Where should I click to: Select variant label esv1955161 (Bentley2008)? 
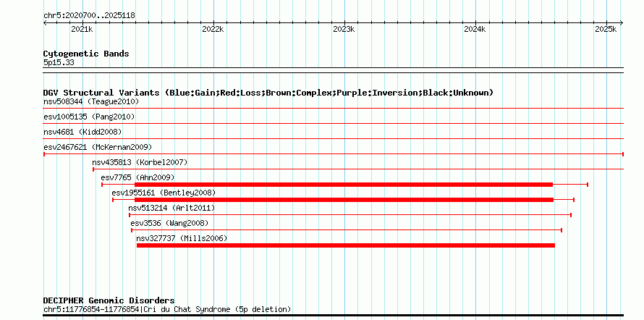point(164,193)
